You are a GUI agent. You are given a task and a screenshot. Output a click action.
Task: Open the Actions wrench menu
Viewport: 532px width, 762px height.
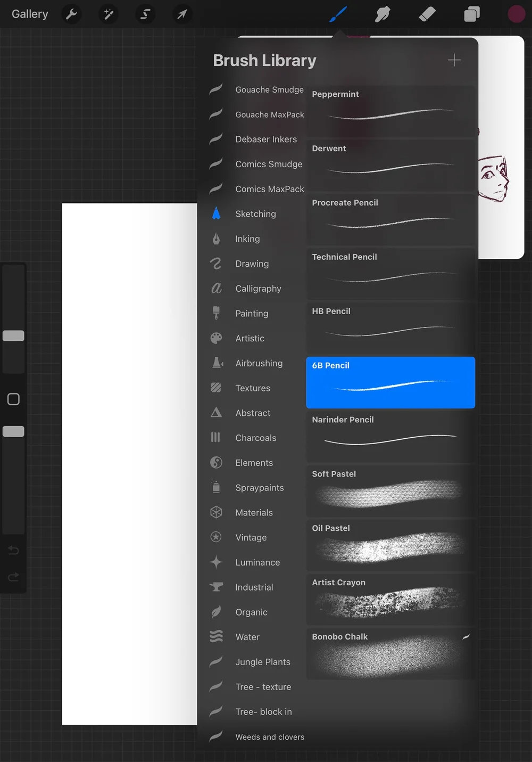pos(71,14)
